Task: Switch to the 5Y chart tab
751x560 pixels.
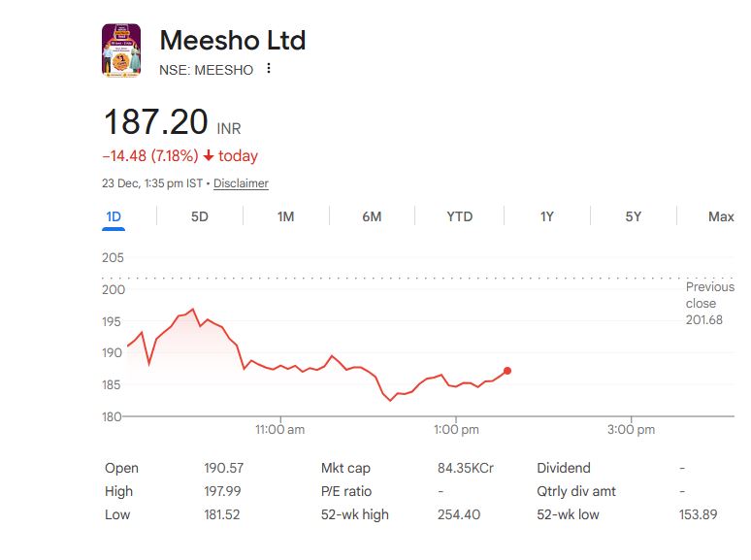Action: pos(633,216)
